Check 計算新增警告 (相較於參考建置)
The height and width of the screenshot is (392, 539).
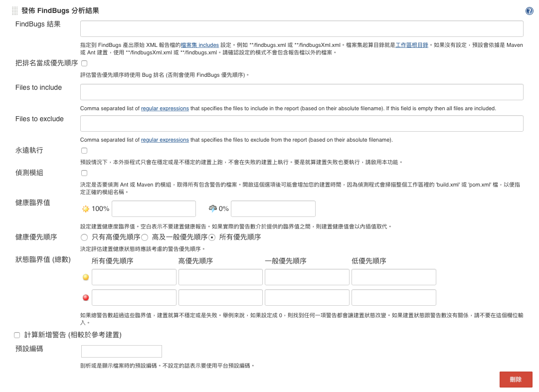tap(17, 335)
